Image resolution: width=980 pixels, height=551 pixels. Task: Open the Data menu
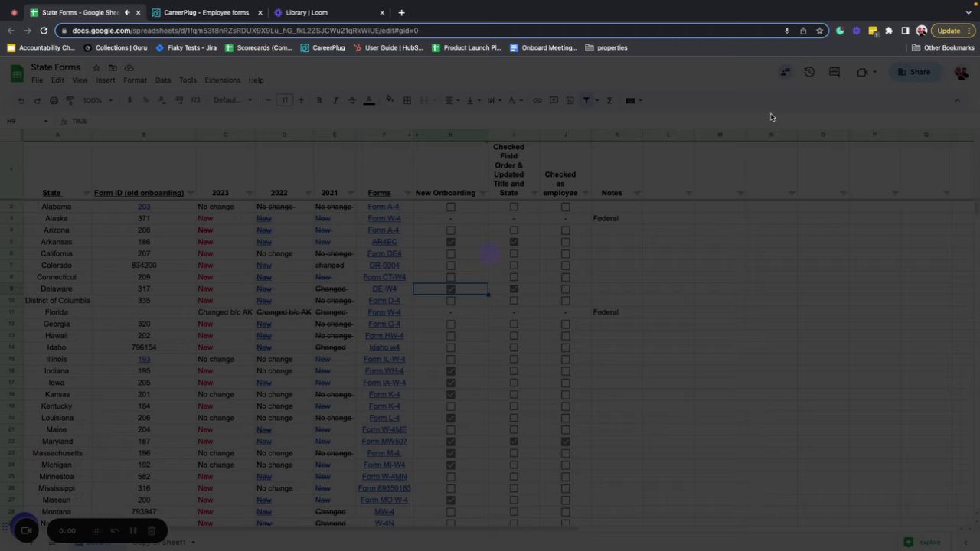click(x=163, y=80)
